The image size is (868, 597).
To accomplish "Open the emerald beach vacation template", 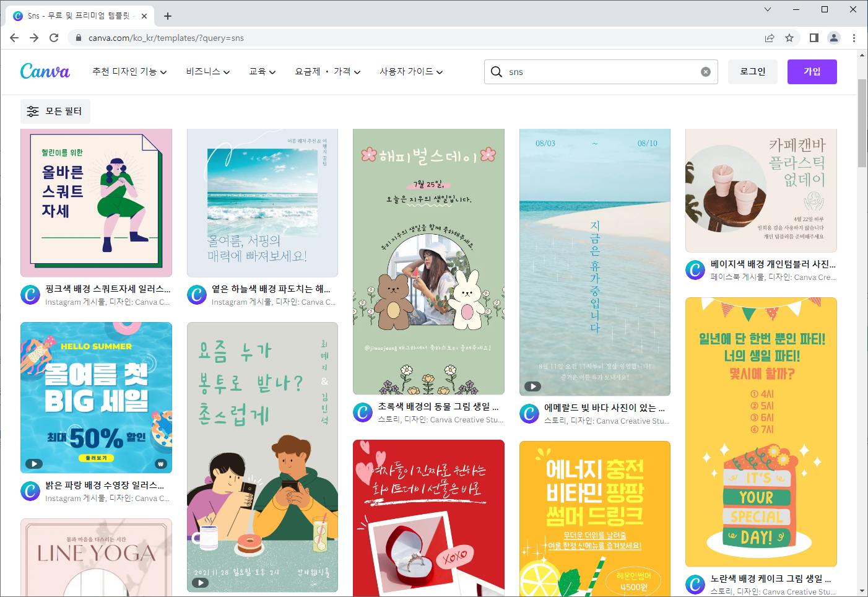I will pyautogui.click(x=595, y=262).
